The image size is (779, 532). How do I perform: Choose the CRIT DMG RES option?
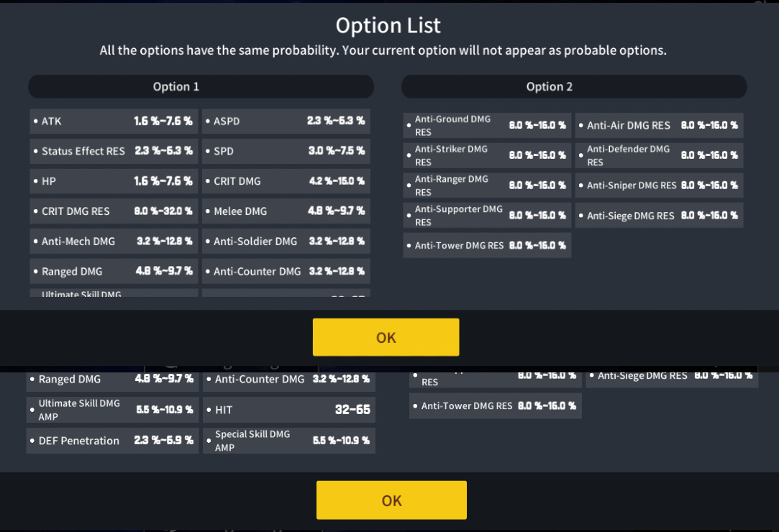(x=113, y=211)
